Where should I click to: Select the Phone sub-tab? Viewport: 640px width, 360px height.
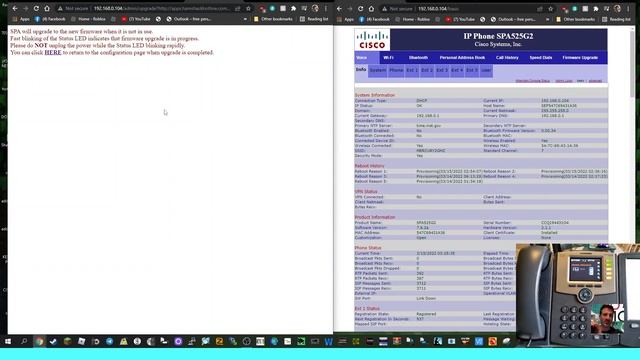pos(396,70)
